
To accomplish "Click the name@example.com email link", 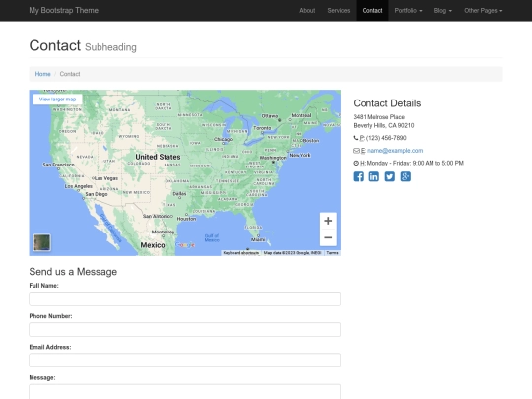I will [x=395, y=151].
